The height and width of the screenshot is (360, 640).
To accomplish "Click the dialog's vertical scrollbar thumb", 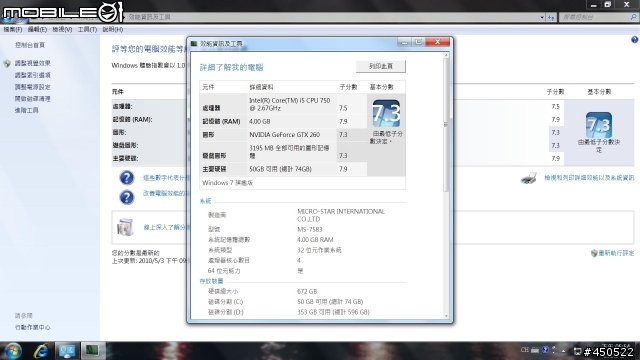I will (x=446, y=124).
